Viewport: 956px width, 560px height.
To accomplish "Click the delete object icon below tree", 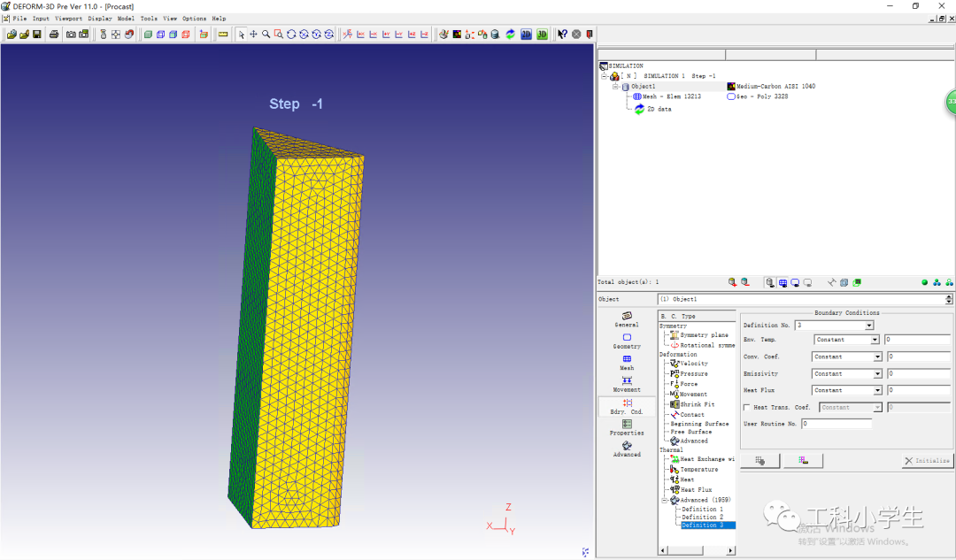I will (x=745, y=282).
